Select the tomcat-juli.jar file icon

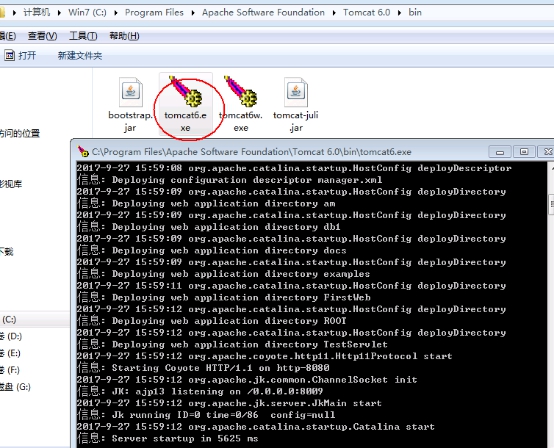[x=296, y=92]
